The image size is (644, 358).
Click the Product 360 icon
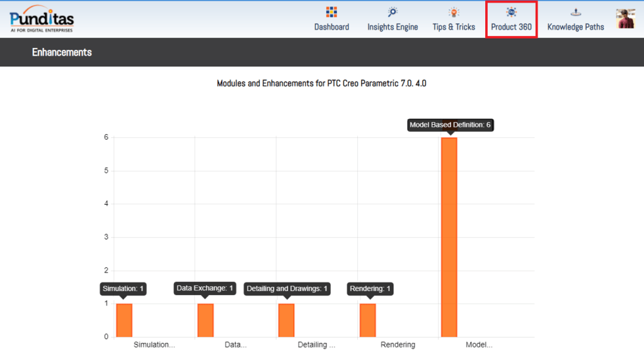[511, 12]
